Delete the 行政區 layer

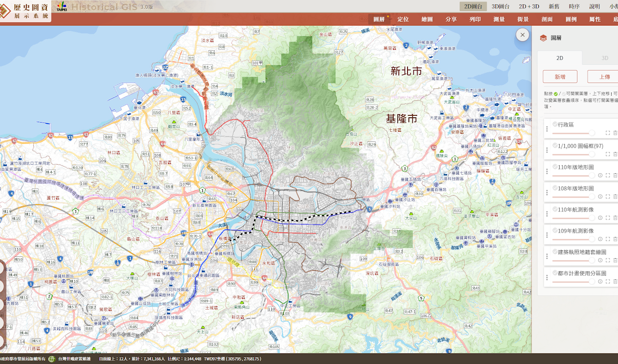pyautogui.click(x=615, y=133)
